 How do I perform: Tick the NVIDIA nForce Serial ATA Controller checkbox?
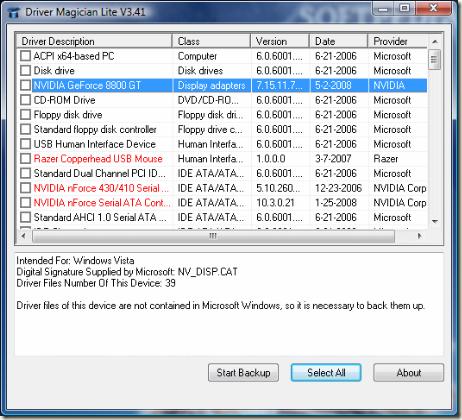pyautogui.click(x=25, y=202)
